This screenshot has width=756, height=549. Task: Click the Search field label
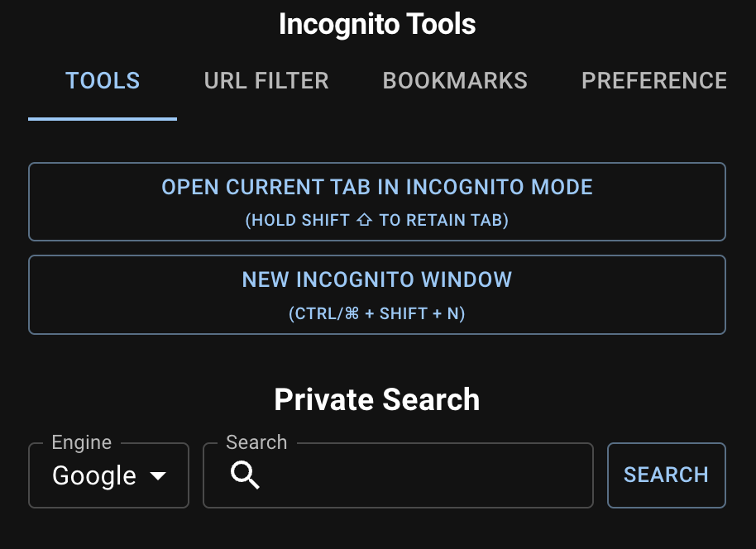click(256, 442)
